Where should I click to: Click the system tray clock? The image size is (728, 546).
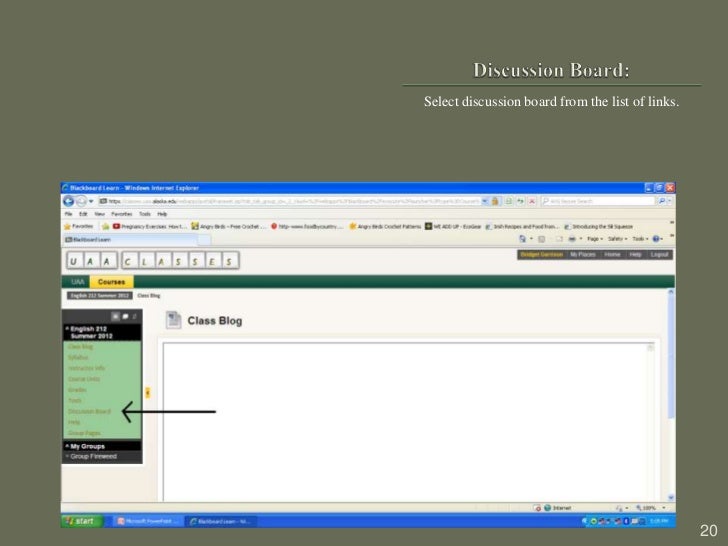coord(659,521)
